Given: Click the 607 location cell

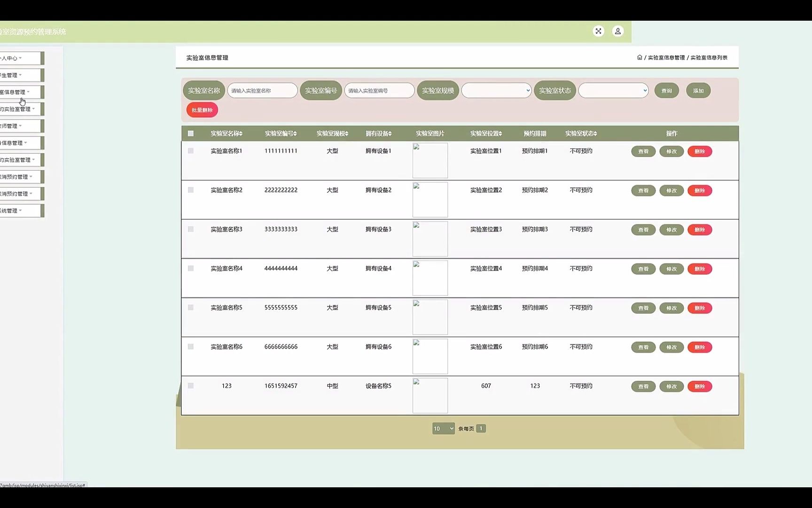Looking at the screenshot, I should point(486,386).
